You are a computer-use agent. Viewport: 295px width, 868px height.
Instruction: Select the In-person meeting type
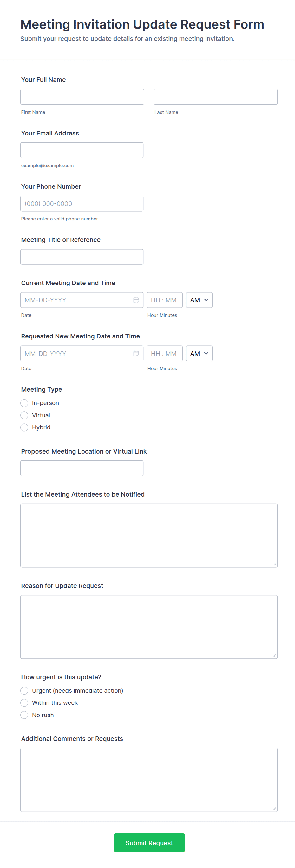pos(24,403)
